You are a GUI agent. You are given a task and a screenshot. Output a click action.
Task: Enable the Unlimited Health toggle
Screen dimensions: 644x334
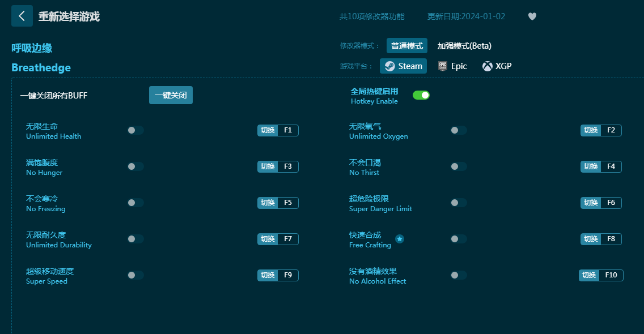pyautogui.click(x=135, y=130)
